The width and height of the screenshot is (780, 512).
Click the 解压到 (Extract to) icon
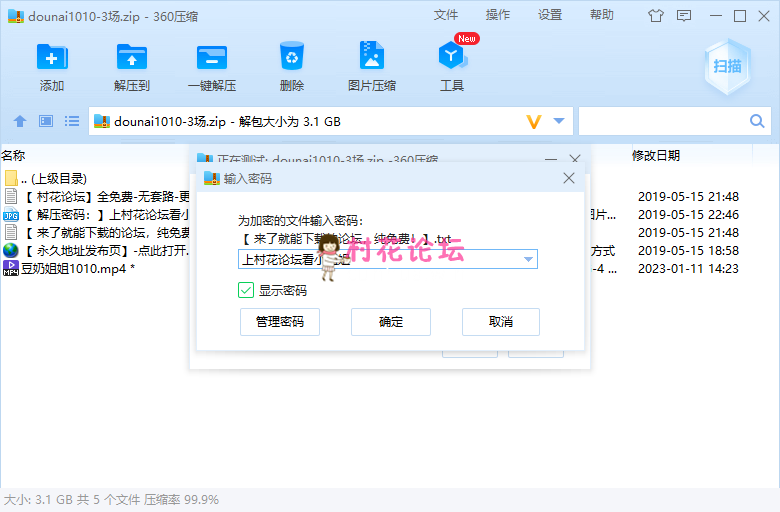(131, 58)
